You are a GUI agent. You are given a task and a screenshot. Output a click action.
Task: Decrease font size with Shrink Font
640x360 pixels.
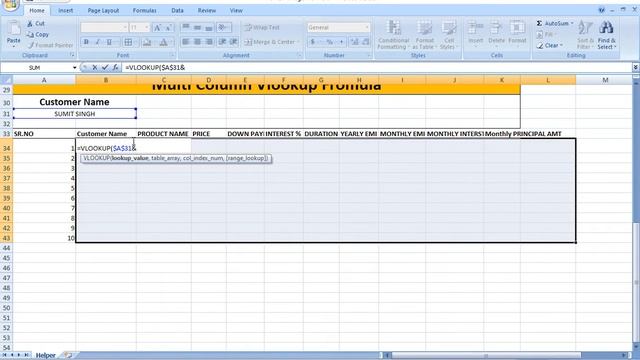click(x=169, y=27)
